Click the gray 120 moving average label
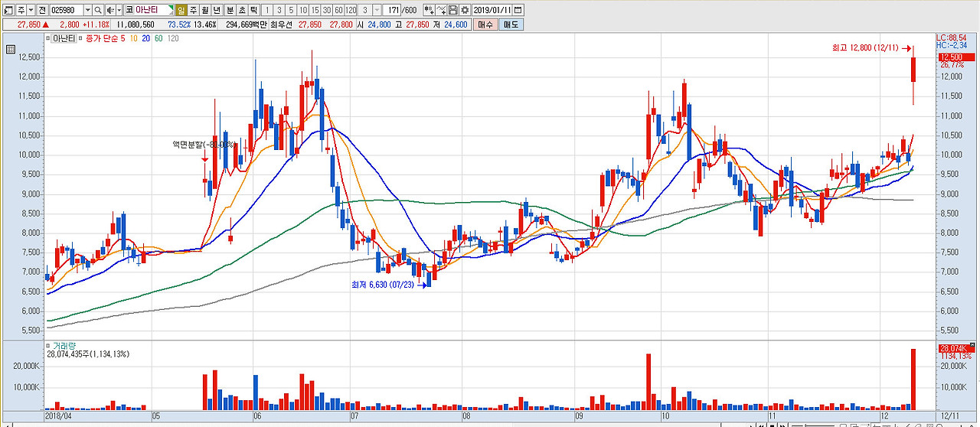The height and width of the screenshot is (427, 980). (x=172, y=39)
